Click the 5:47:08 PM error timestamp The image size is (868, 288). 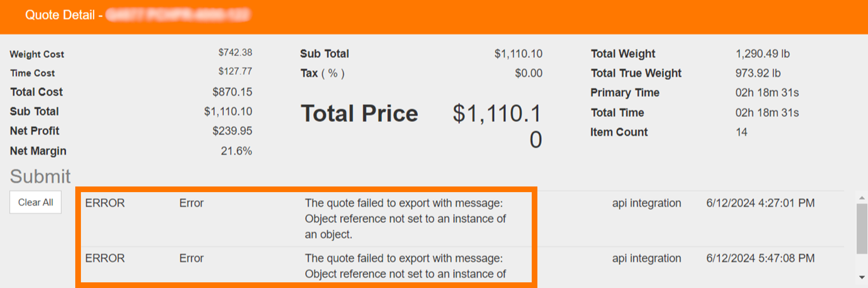pyautogui.click(x=760, y=258)
